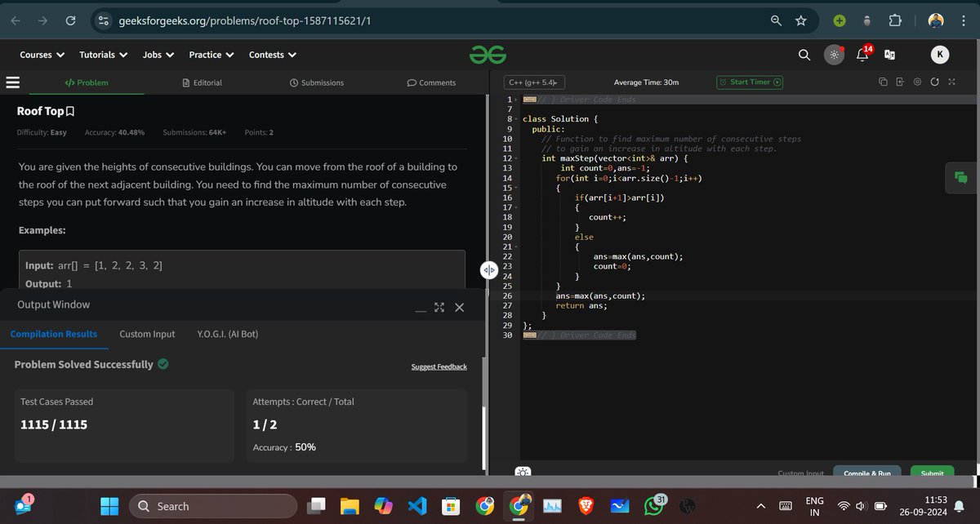Fold the maxStep function at line 12

point(518,158)
